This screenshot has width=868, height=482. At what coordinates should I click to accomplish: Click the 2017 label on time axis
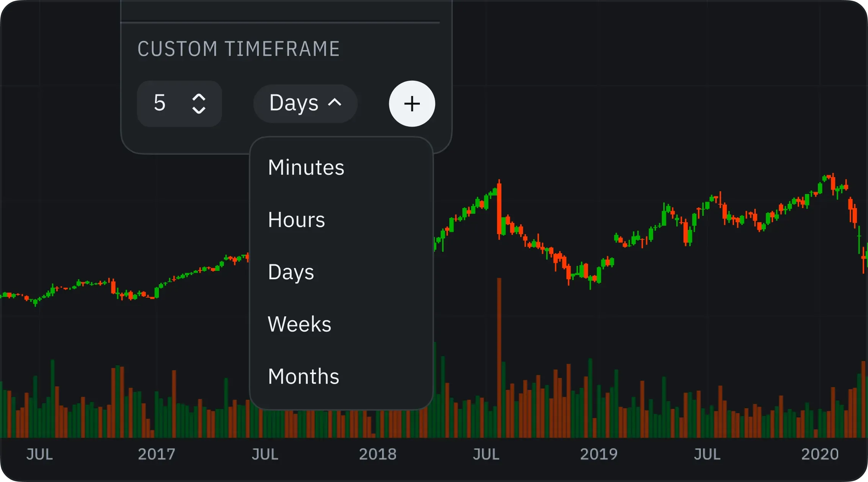point(157,454)
